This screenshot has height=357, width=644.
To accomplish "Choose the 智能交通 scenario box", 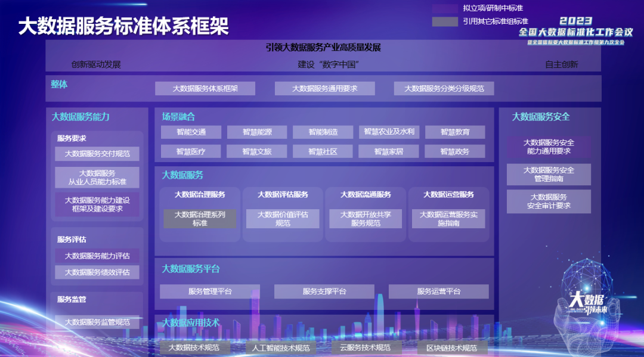I will point(191,132).
